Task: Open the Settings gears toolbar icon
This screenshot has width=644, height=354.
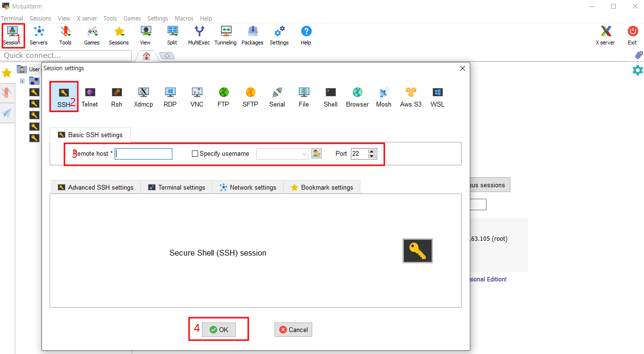Action: [279, 36]
